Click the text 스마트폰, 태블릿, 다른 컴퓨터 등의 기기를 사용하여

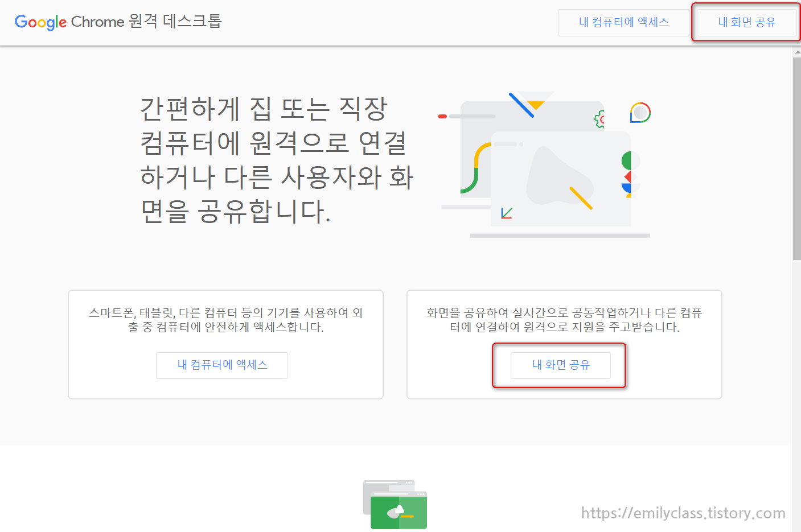(x=219, y=312)
